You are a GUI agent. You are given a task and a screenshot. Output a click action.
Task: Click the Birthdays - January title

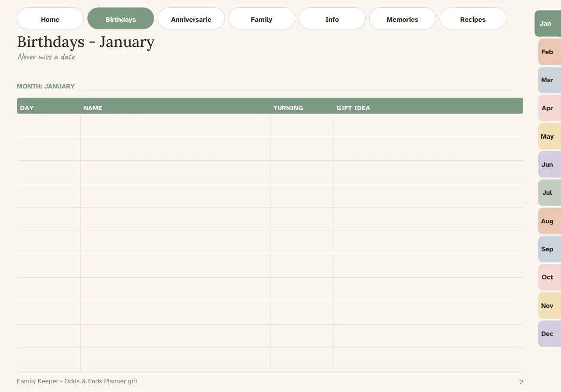tap(86, 42)
